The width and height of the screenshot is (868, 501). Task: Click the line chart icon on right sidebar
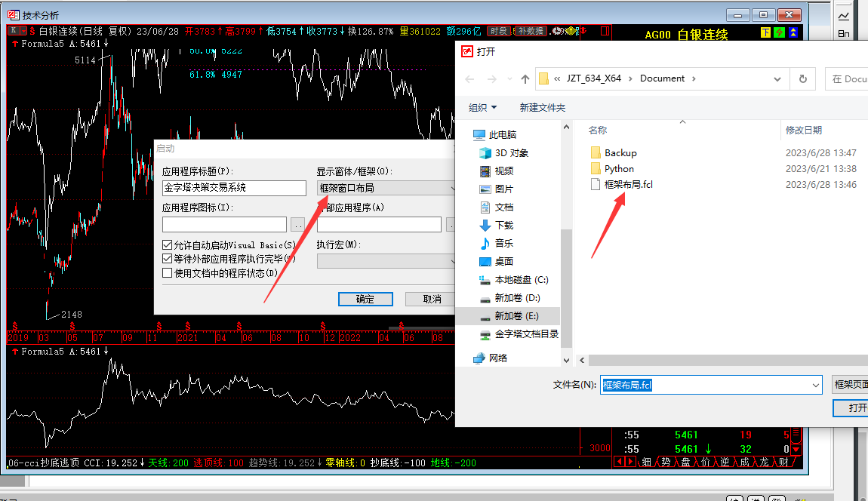(844, 16)
